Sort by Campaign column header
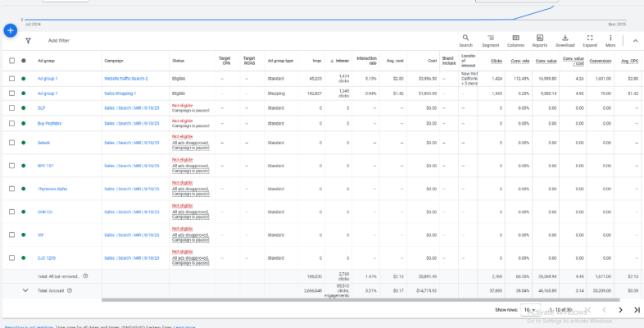644x328 pixels. tap(114, 61)
